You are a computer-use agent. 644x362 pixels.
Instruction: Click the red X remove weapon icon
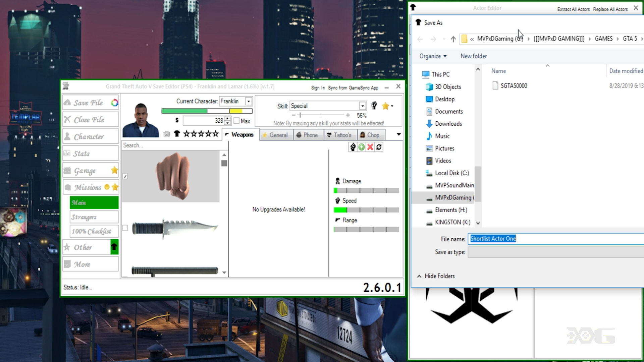tap(370, 147)
